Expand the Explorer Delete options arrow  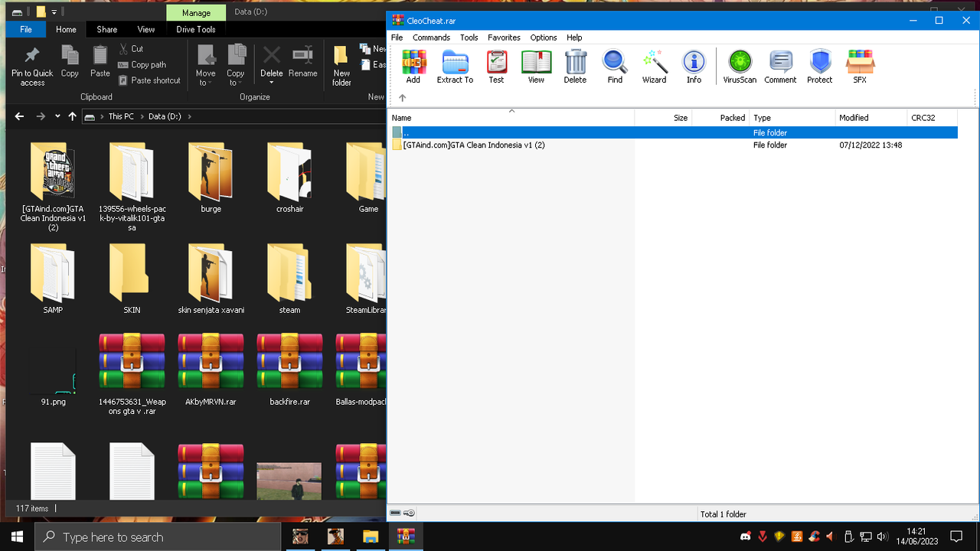(272, 82)
